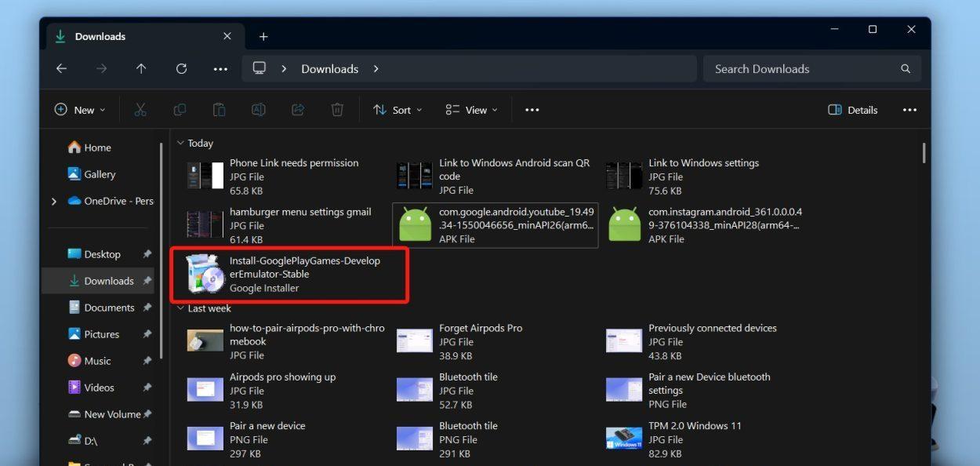Click chevron before Downloads in address bar
The image size is (980, 466).
(x=284, y=69)
